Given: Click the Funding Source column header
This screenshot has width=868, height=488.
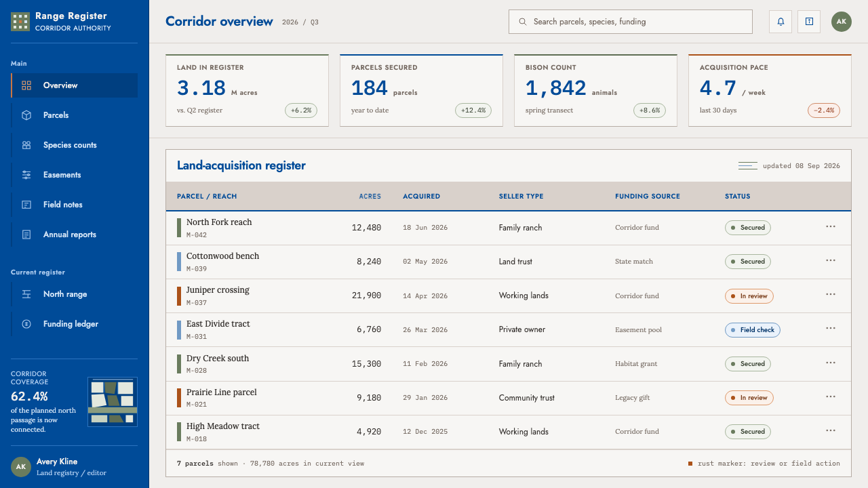Looking at the screenshot, I should pos(648,197).
